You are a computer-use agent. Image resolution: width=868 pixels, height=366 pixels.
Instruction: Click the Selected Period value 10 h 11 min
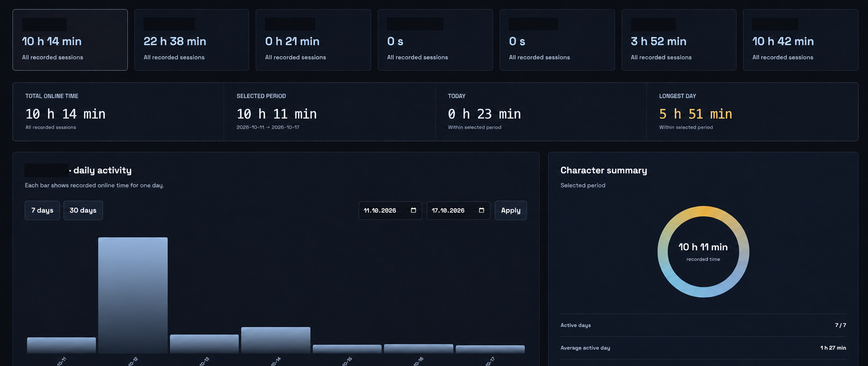point(277,114)
